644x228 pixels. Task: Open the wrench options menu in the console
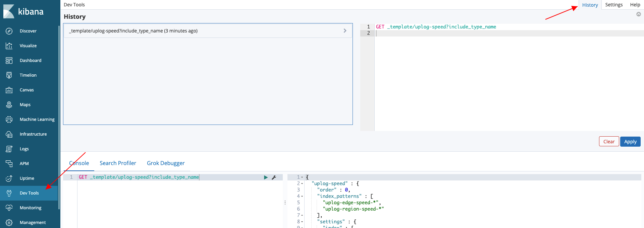(x=274, y=177)
